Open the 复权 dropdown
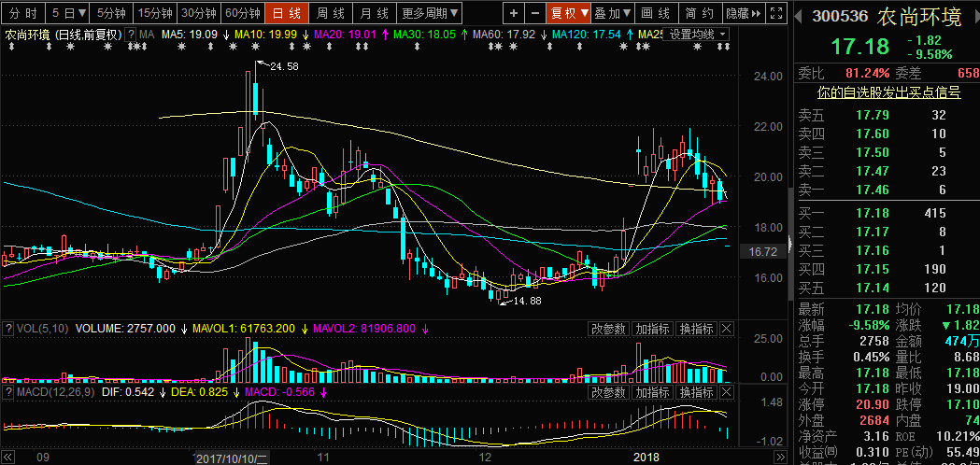The height and width of the screenshot is (465, 980). 568,13
